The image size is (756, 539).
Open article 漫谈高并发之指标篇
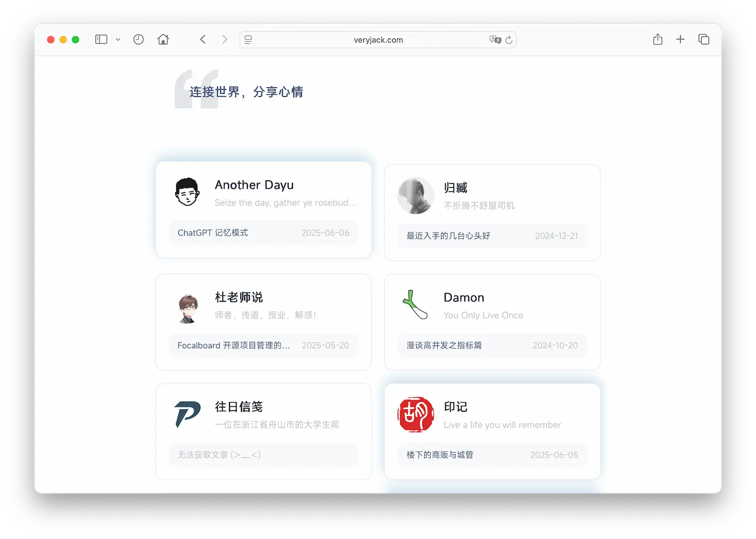click(x=444, y=345)
